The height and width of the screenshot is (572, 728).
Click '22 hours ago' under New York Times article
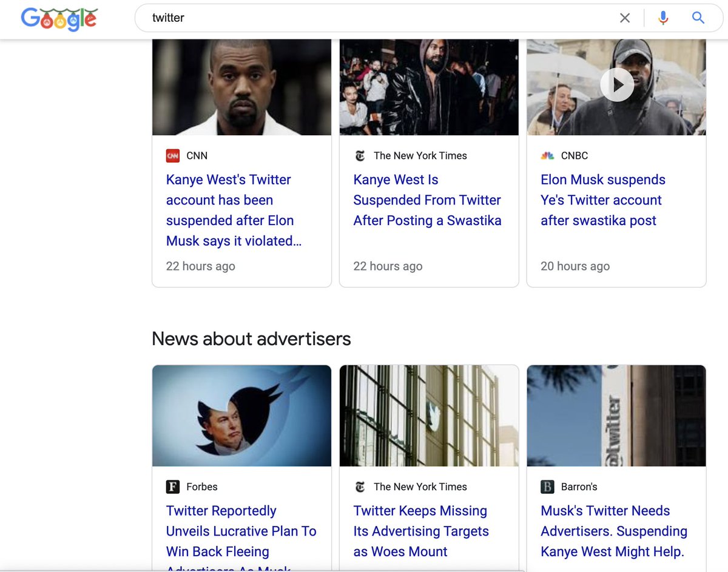click(388, 266)
